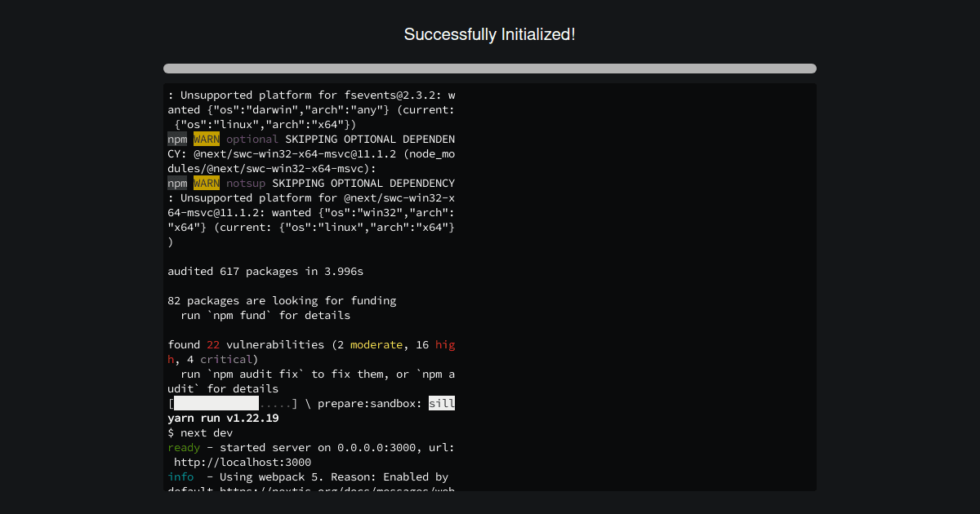Click the red high severity word

tap(444, 344)
